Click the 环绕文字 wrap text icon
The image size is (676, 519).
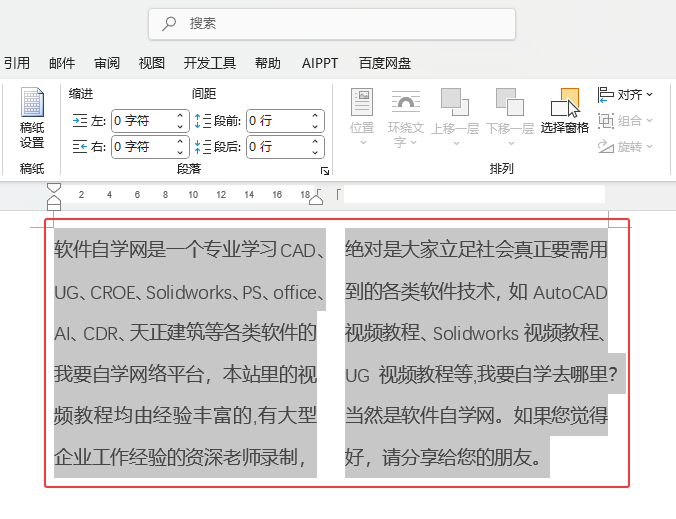(406, 102)
